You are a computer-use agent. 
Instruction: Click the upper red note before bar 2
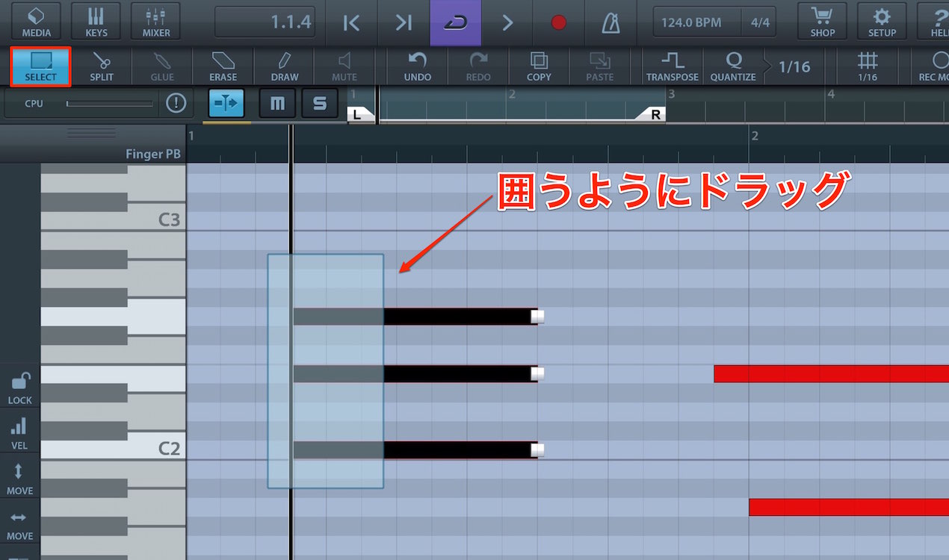831,373
